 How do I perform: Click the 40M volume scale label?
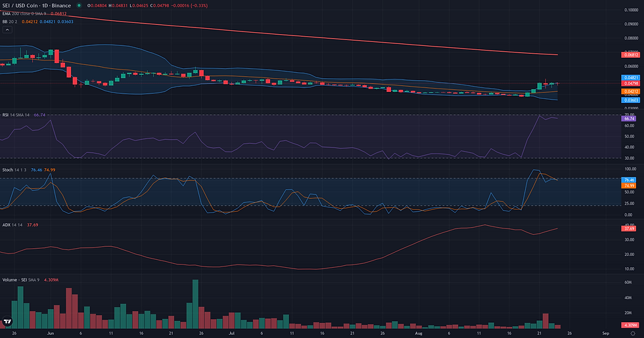click(x=628, y=298)
